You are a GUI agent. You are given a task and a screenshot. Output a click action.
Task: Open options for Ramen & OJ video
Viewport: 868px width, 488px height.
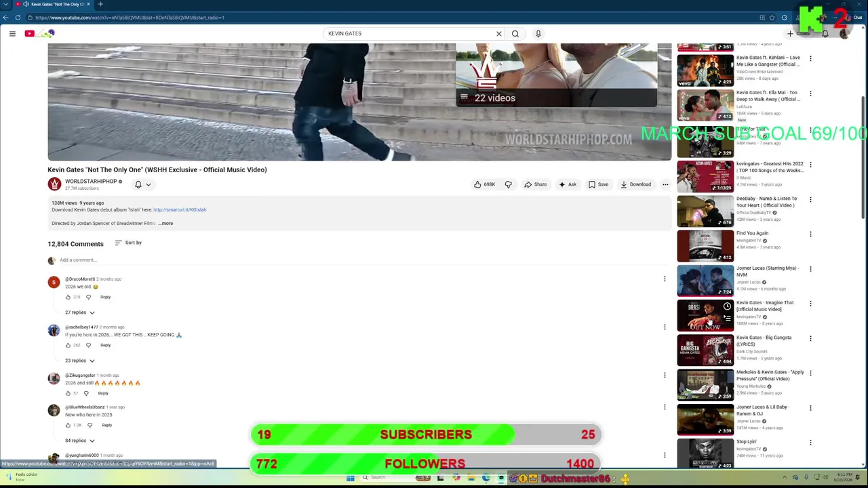coord(810,408)
